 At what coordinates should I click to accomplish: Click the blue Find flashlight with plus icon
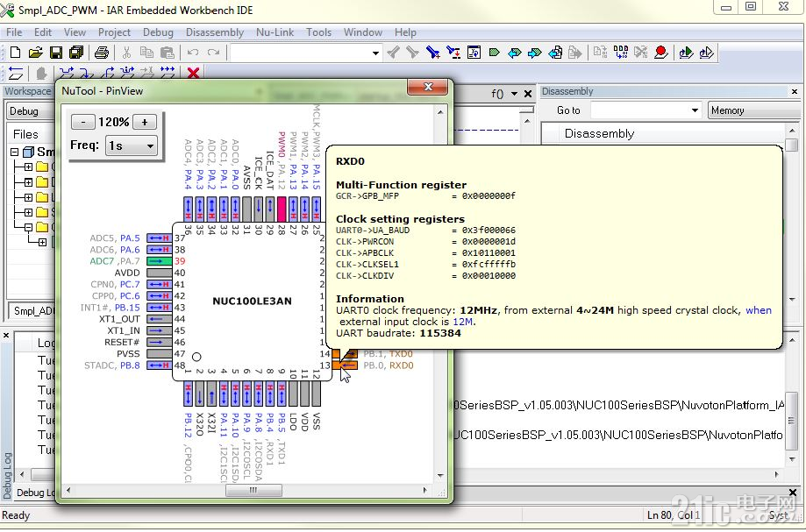click(432, 53)
